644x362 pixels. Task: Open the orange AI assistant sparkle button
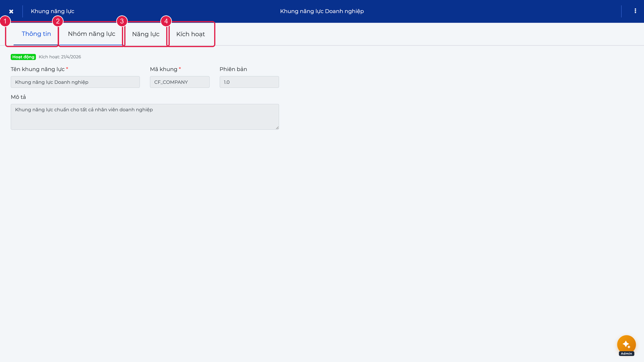click(x=626, y=344)
